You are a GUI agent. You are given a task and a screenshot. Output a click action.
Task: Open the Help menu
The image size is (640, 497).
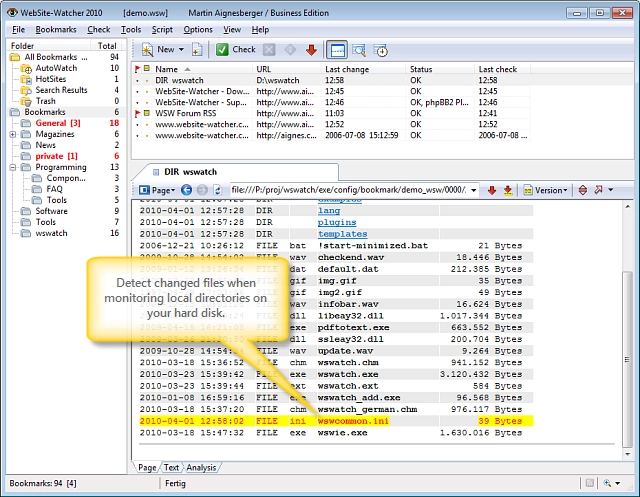click(x=260, y=30)
